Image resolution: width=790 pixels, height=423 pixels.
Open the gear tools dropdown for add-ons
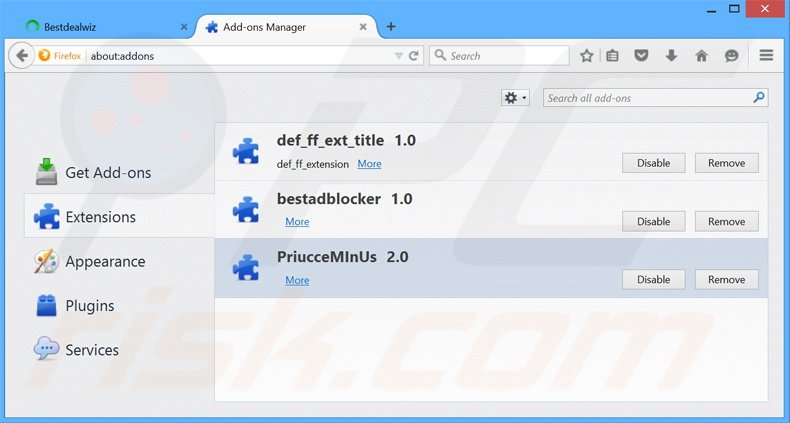(x=515, y=98)
